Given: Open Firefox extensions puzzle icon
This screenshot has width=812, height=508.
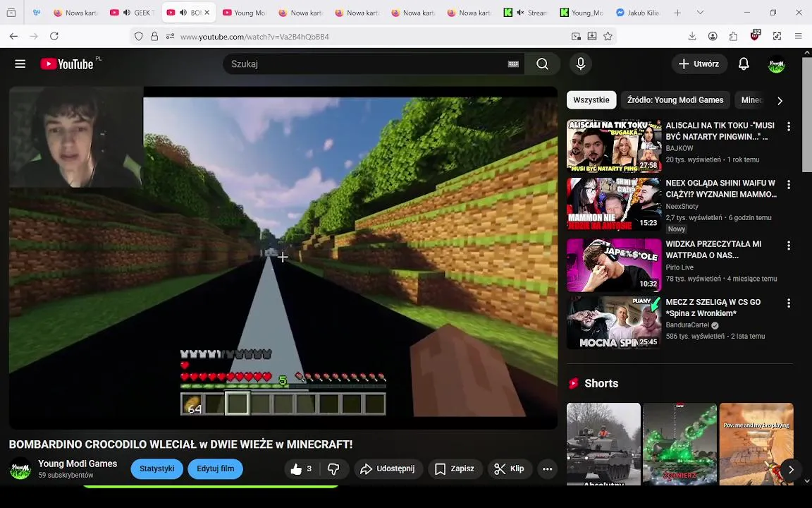Looking at the screenshot, I should (733, 36).
